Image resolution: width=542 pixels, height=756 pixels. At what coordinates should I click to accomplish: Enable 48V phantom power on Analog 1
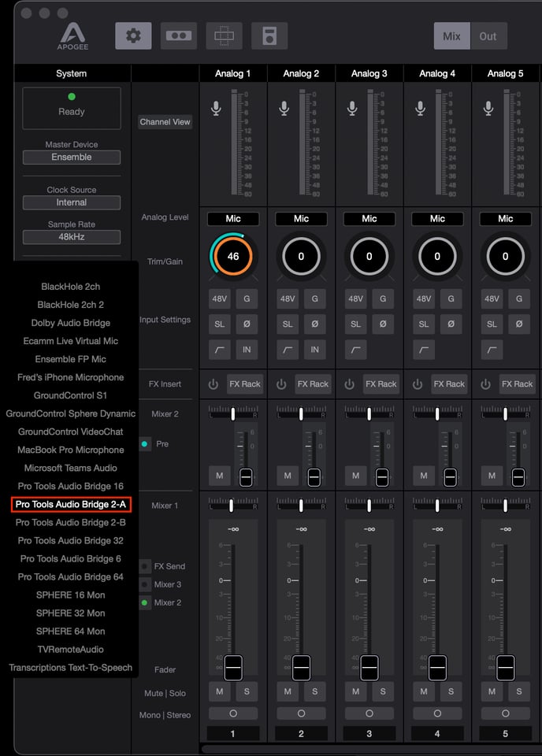pos(220,298)
